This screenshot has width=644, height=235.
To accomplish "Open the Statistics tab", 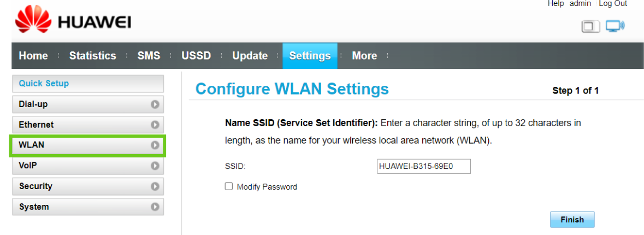I will coord(92,56).
